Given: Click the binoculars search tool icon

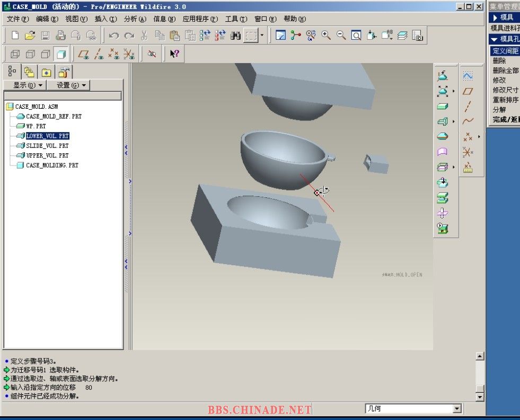Looking at the screenshot, I should [236, 36].
